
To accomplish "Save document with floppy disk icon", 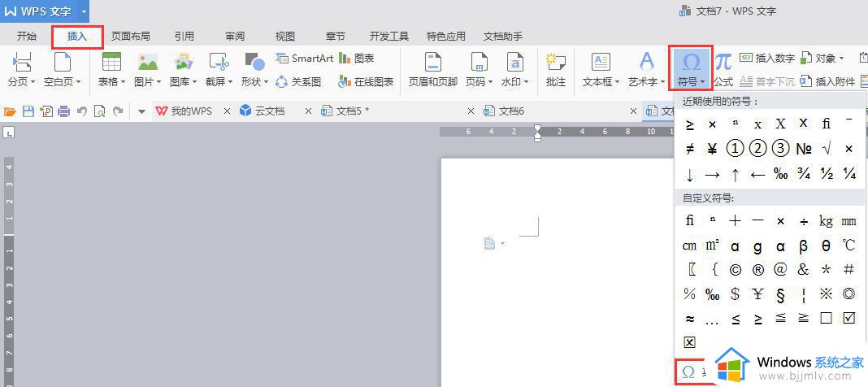I will 28,111.
